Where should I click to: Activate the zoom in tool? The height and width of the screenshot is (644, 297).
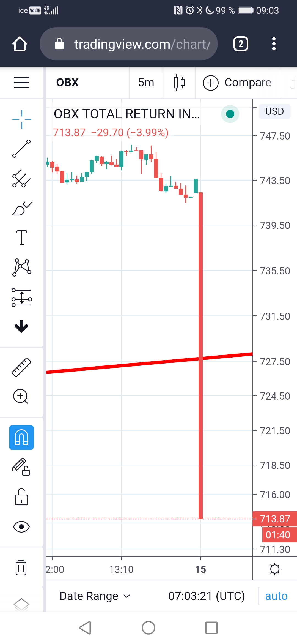pos(21,397)
